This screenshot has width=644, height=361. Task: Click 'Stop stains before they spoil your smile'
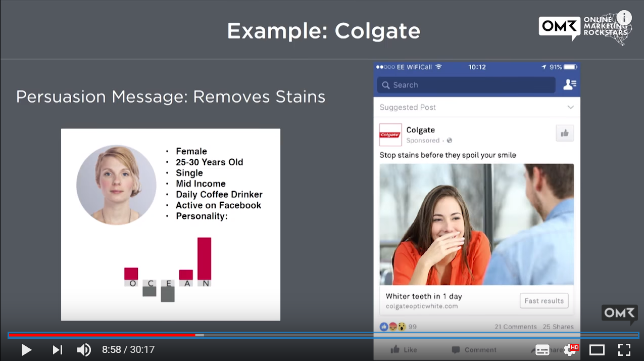click(448, 155)
